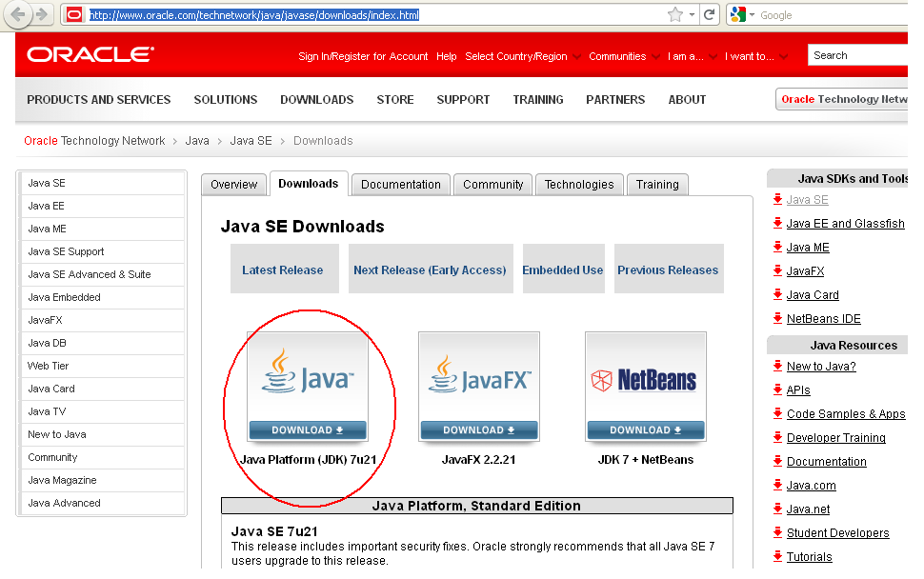Click Student Developers link
This screenshot has width=924, height=579.
[x=837, y=533]
